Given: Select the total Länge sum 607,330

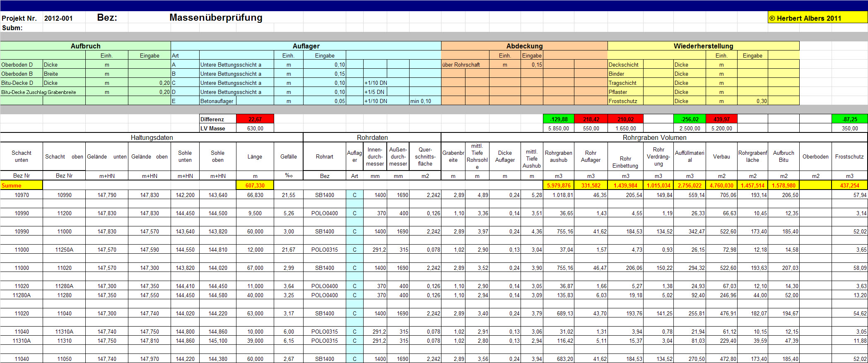Looking at the screenshot, I should (x=255, y=185).
